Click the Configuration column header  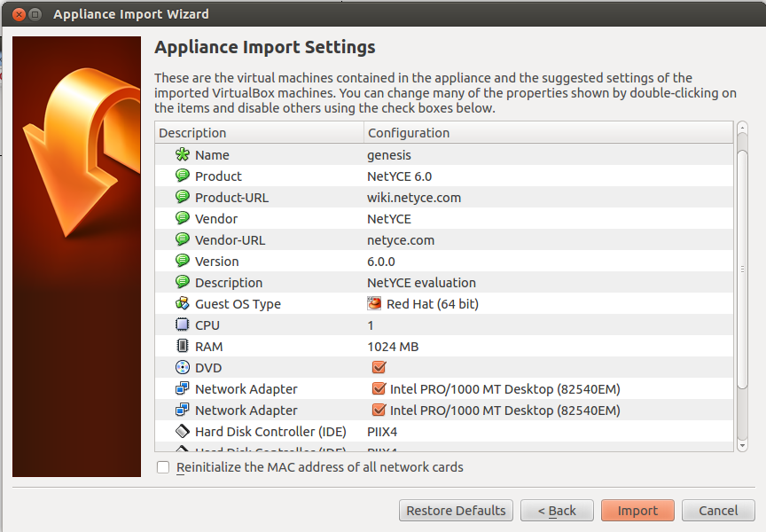(548, 133)
